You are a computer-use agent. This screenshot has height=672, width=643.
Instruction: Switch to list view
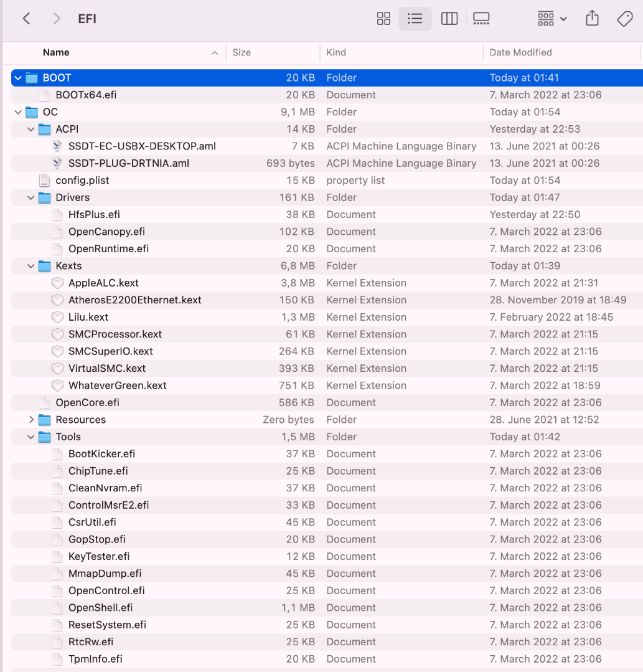[x=415, y=19]
